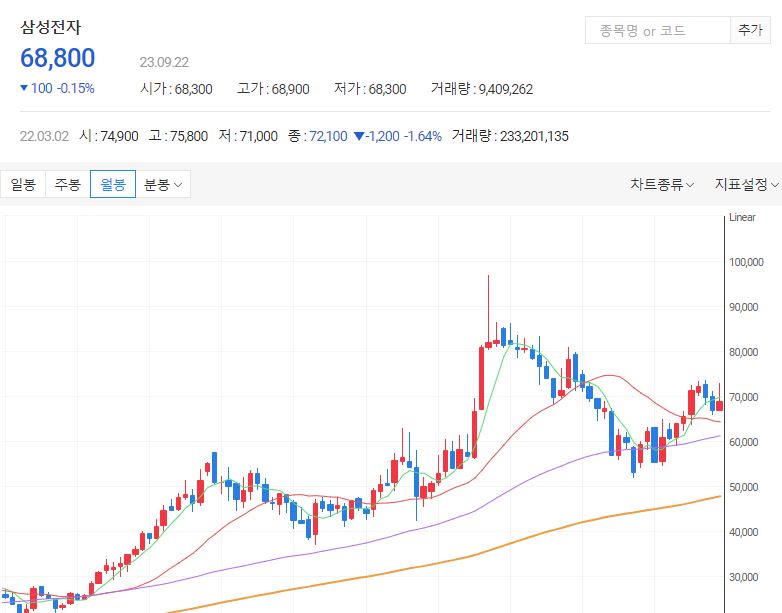Click the 60,000 price axis label

click(x=744, y=442)
